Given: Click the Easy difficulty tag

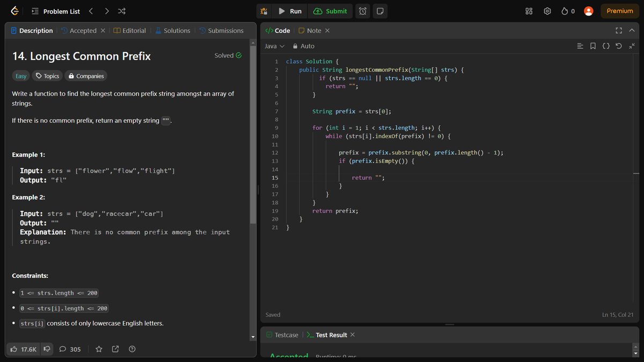Looking at the screenshot, I should click(x=21, y=76).
